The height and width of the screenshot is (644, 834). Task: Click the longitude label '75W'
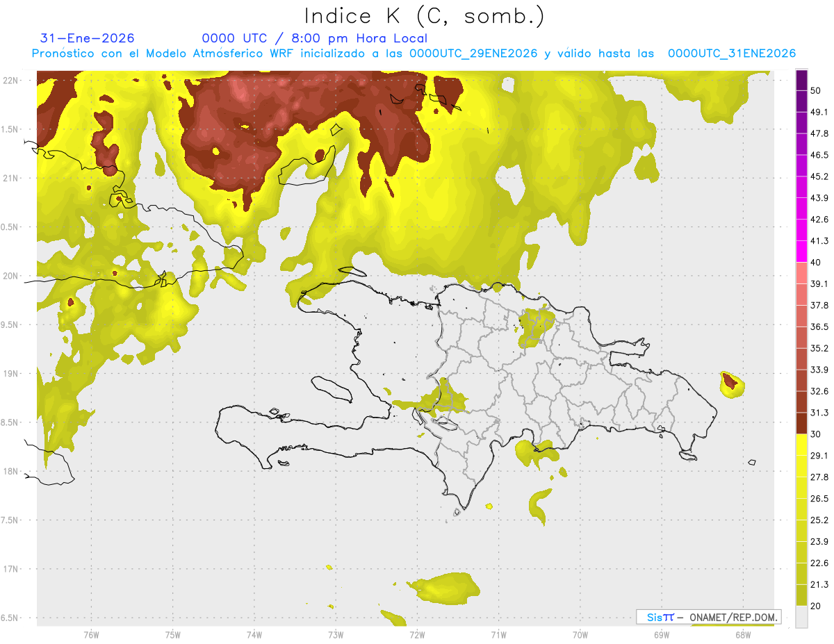tap(172, 634)
